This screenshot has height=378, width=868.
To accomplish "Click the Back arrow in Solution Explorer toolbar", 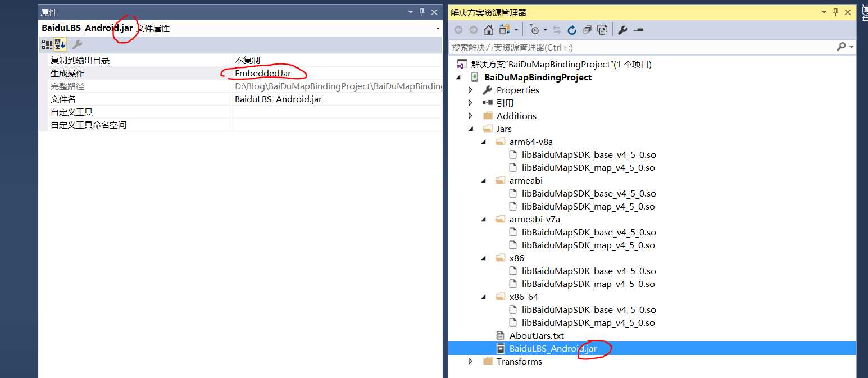I will coord(458,30).
